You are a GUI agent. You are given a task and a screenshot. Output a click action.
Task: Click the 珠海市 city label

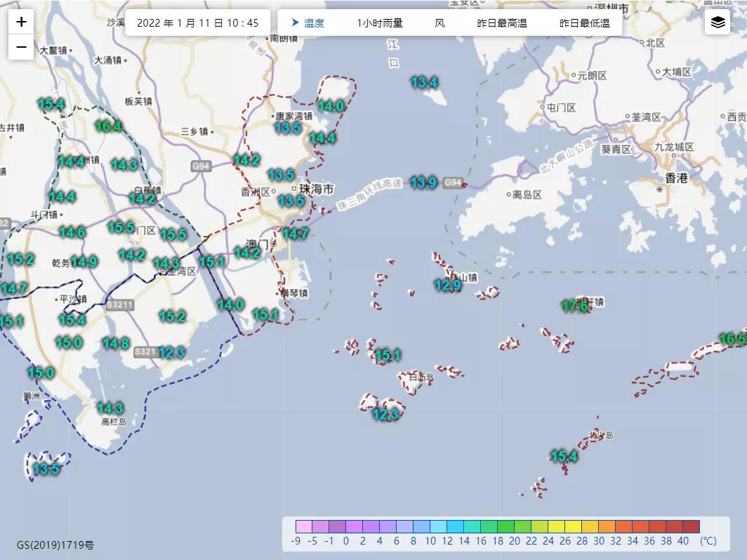point(316,189)
